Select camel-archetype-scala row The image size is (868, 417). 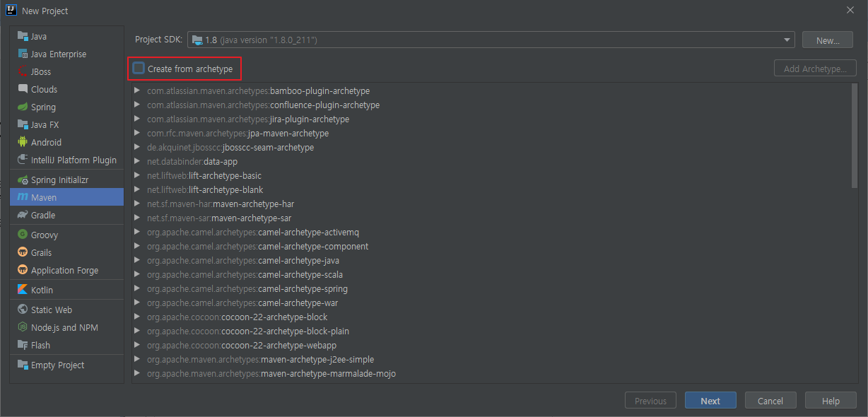[491, 274]
